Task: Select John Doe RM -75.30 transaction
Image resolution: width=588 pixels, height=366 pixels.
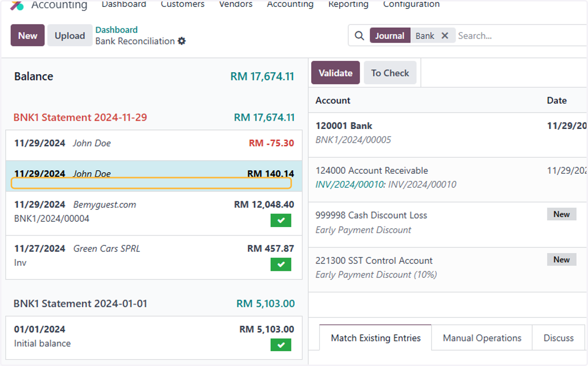Action: 154,145
